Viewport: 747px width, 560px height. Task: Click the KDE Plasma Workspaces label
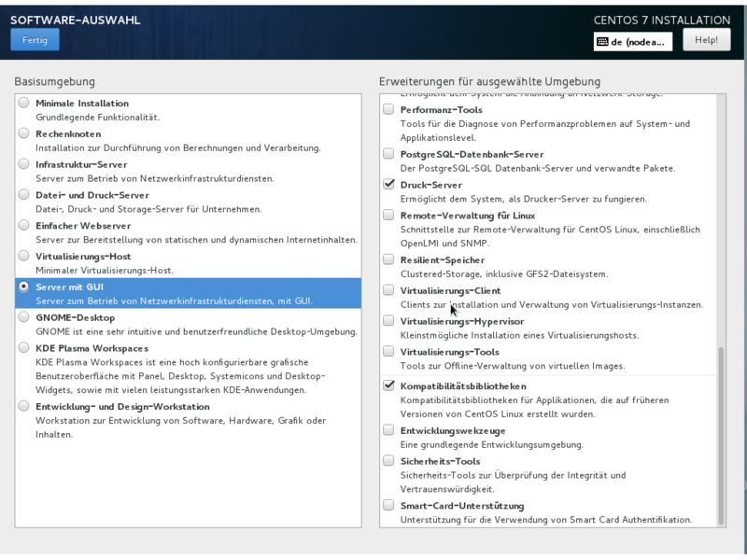[x=92, y=348]
